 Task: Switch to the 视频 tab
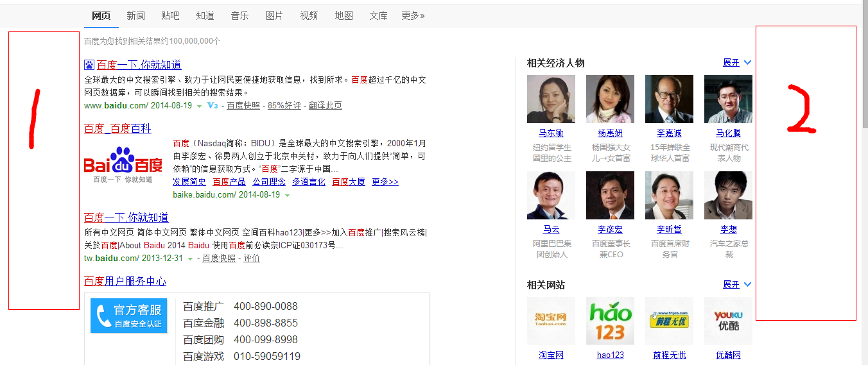309,15
